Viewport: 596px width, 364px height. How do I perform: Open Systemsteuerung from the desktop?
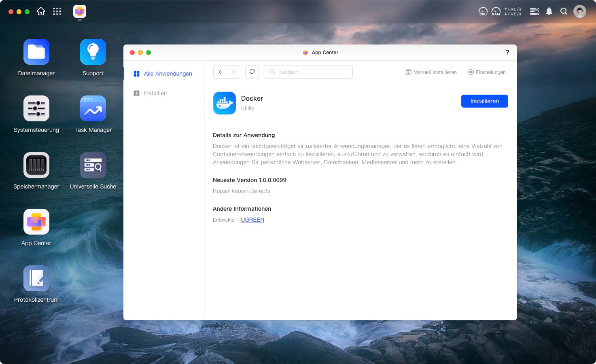click(x=36, y=108)
